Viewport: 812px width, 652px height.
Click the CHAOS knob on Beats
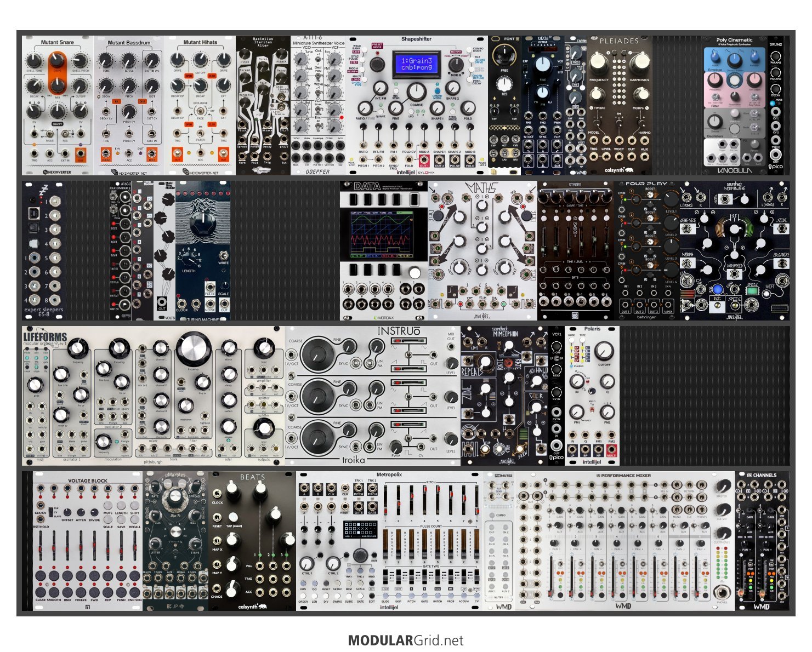click(233, 589)
